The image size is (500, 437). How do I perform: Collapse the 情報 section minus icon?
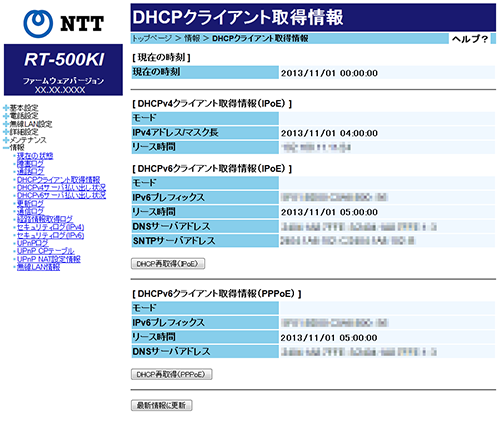6,148
